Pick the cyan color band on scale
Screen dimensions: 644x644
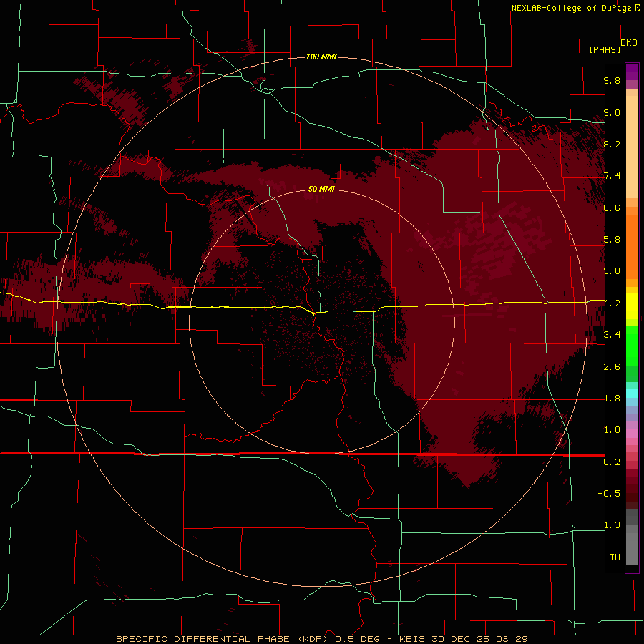pos(632,394)
